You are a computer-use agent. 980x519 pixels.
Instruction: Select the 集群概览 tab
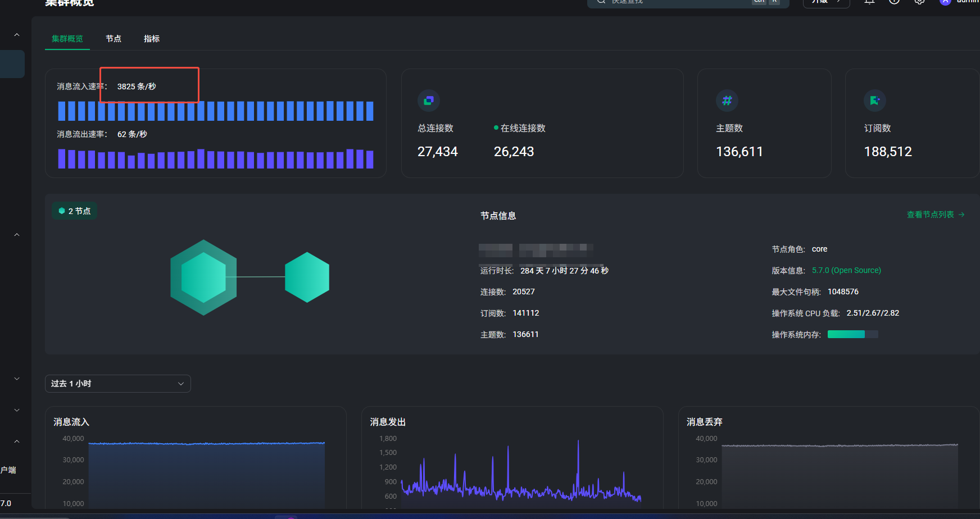pos(67,39)
